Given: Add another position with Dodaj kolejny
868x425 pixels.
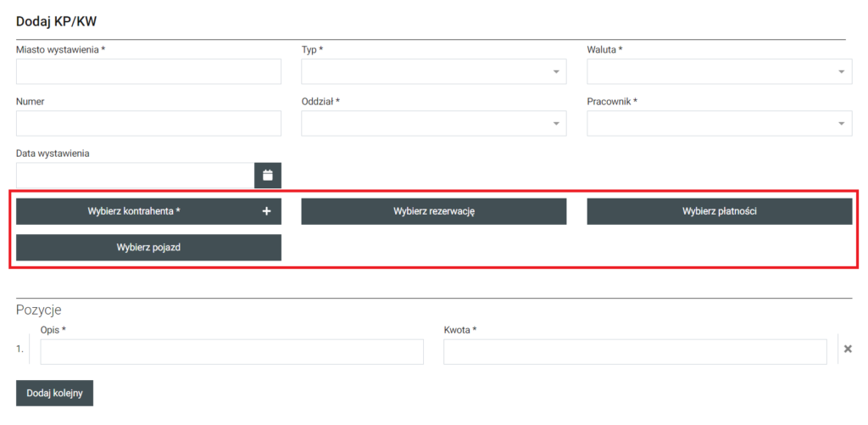Looking at the screenshot, I should tap(54, 394).
